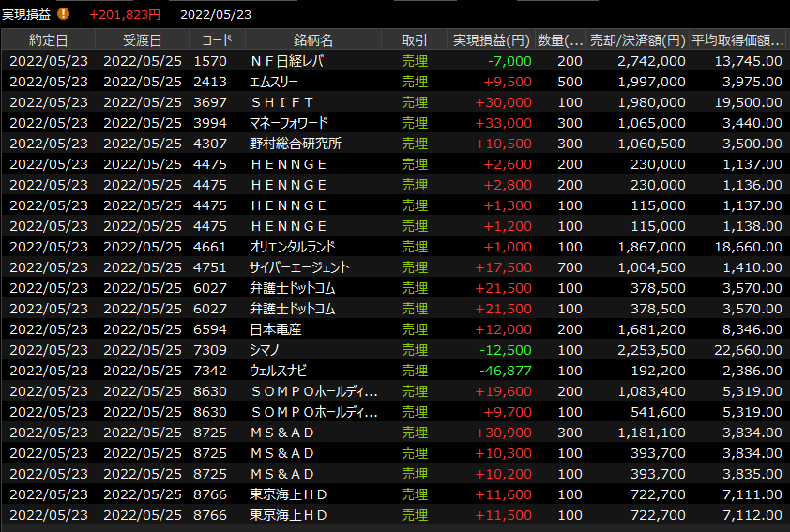Select the ＮＦ日経レバ row
The width and height of the screenshot is (790, 532).
tap(288, 61)
